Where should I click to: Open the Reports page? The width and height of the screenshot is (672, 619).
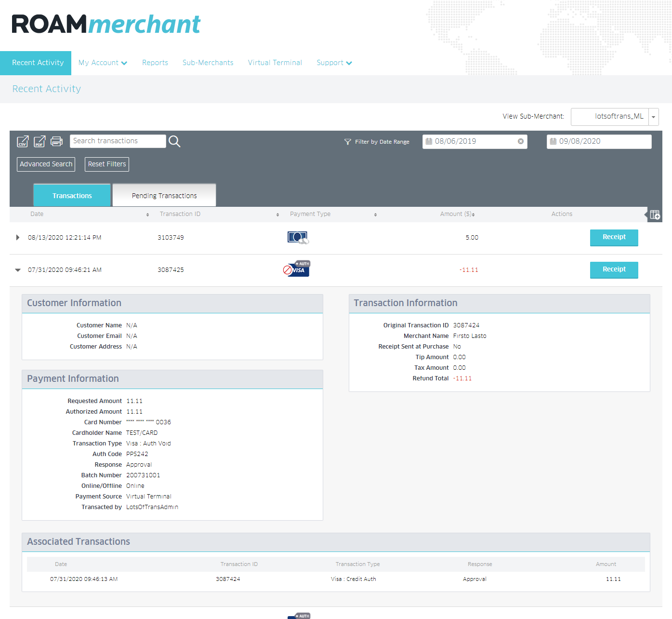[155, 63]
